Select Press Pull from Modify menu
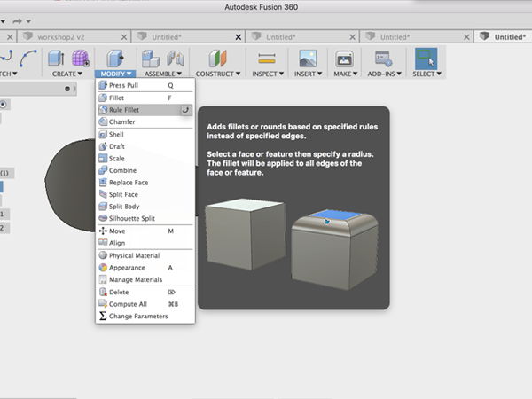The image size is (532, 399). point(145,85)
